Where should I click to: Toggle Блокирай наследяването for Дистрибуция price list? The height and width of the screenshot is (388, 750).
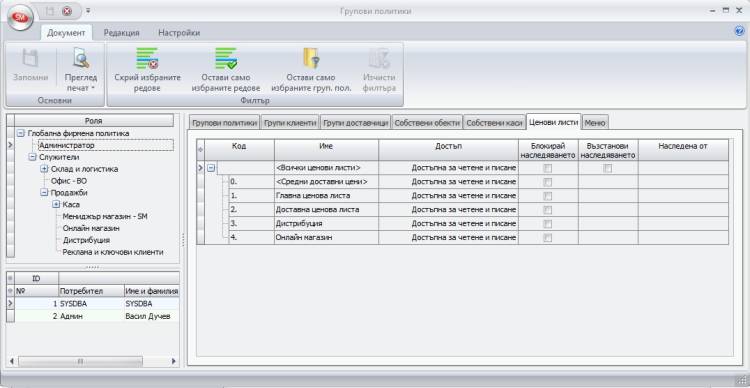pos(548,224)
